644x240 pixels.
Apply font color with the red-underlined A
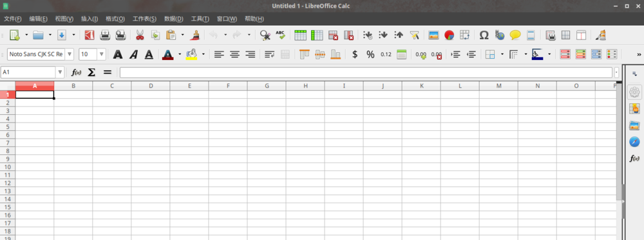(x=167, y=54)
